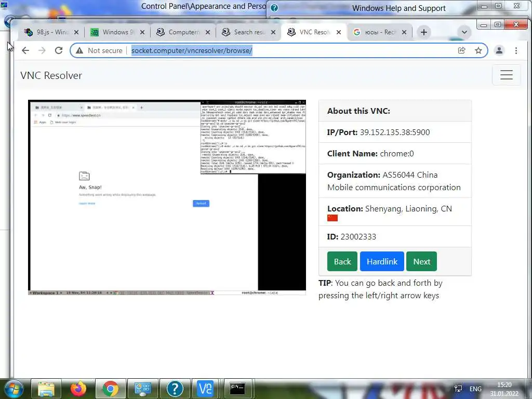
Task: Open the VNC screenshot preview image
Action: 167,197
